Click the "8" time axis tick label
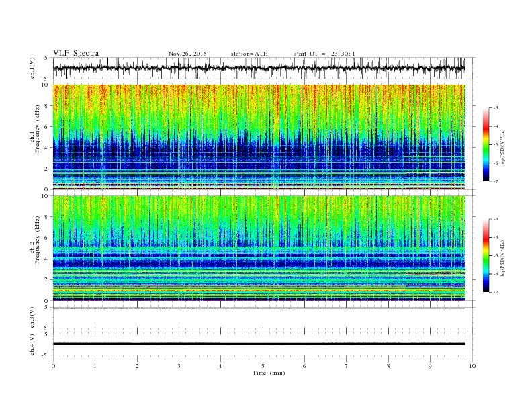This screenshot has width=532, height=411. [x=388, y=366]
